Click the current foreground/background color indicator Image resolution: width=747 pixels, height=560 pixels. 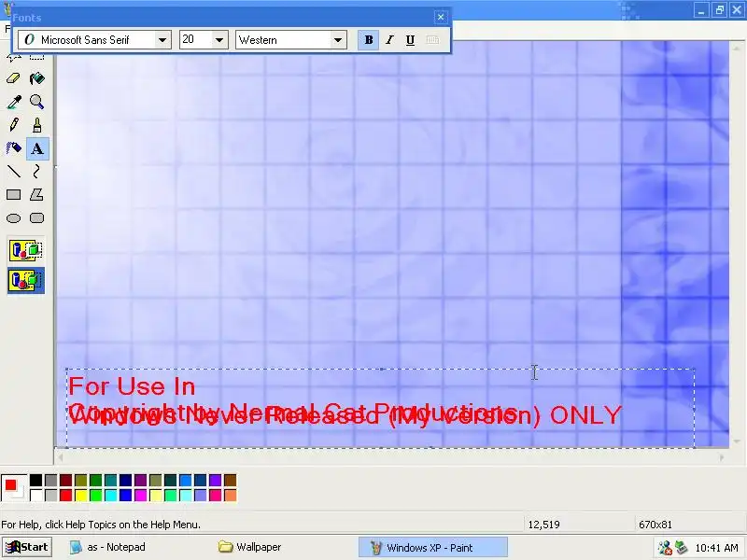click(x=14, y=487)
